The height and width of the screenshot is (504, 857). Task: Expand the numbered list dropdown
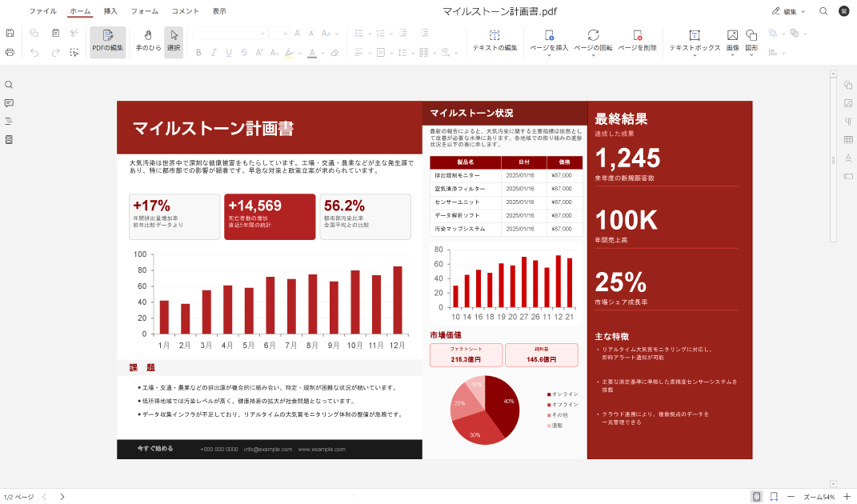(390, 34)
